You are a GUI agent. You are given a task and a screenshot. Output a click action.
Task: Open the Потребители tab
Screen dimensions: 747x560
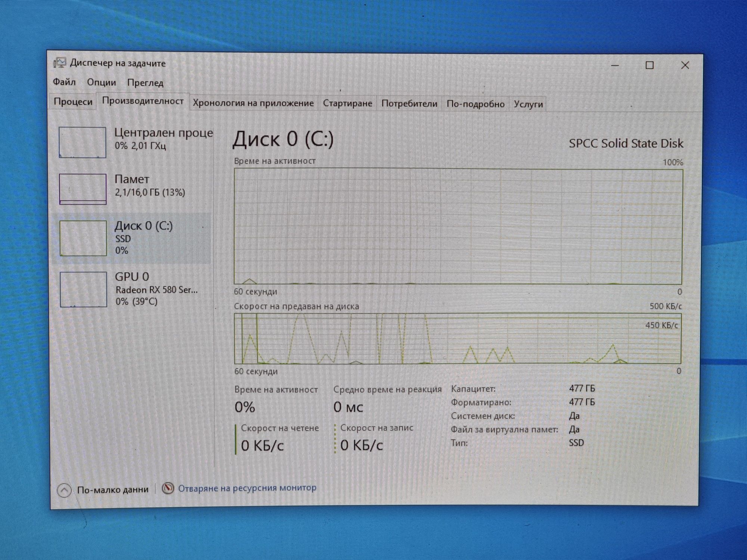(409, 103)
